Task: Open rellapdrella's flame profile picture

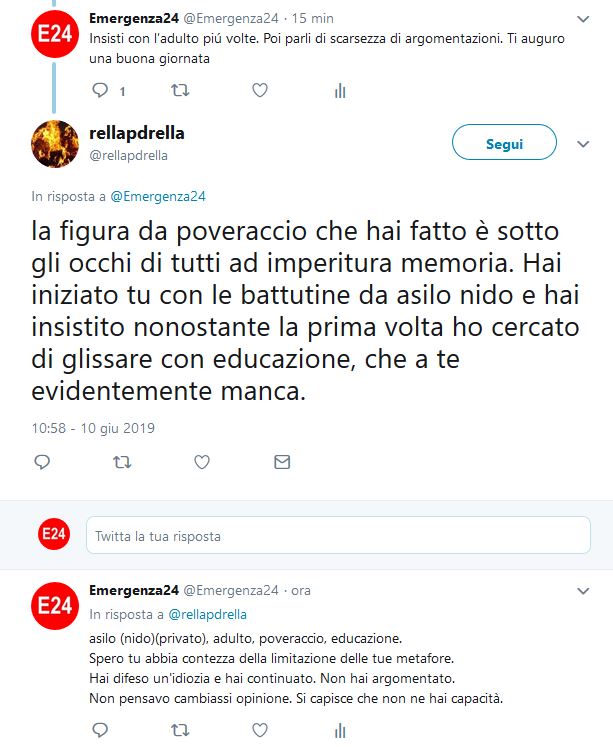Action: click(55, 144)
